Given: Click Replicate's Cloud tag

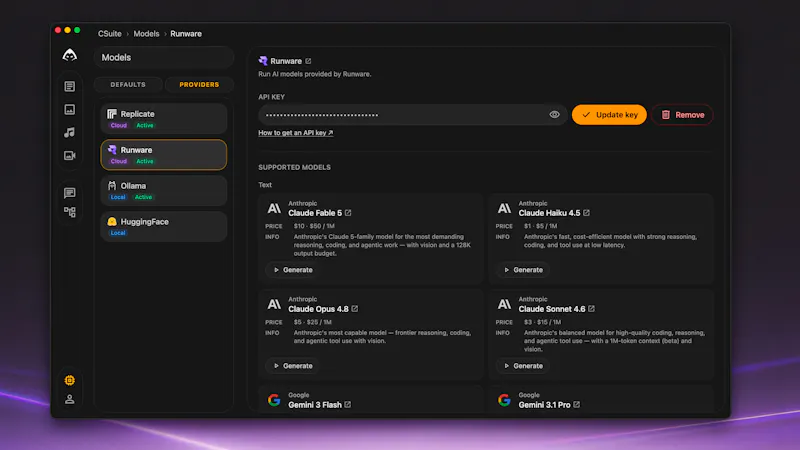Looking at the screenshot, I should pos(118,126).
